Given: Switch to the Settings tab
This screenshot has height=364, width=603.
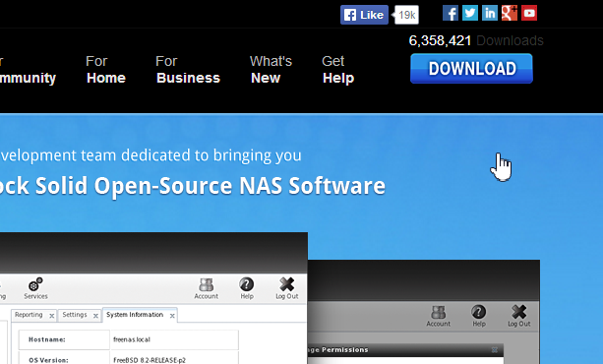Looking at the screenshot, I should (x=75, y=315).
